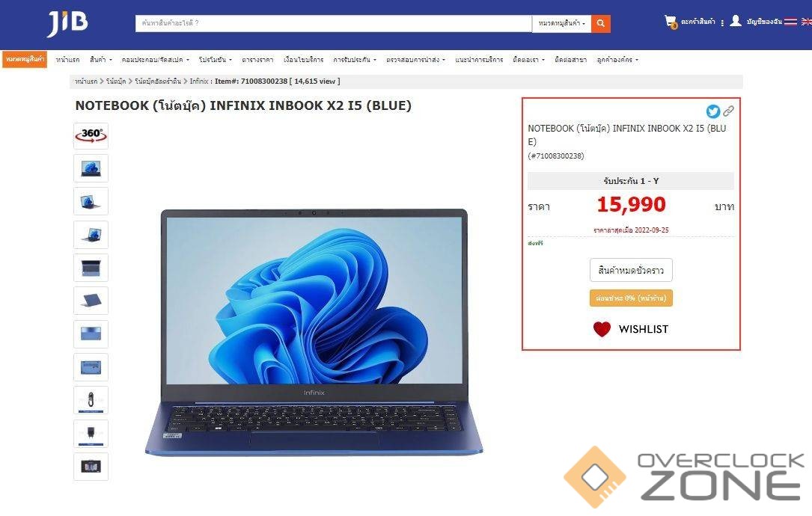
Task: Click the orange 0% installment button
Action: coord(631,298)
